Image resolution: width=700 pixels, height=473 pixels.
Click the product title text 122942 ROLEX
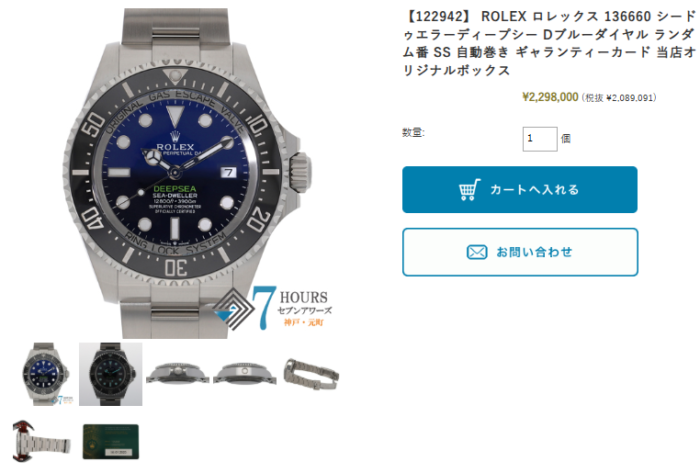pos(549,43)
